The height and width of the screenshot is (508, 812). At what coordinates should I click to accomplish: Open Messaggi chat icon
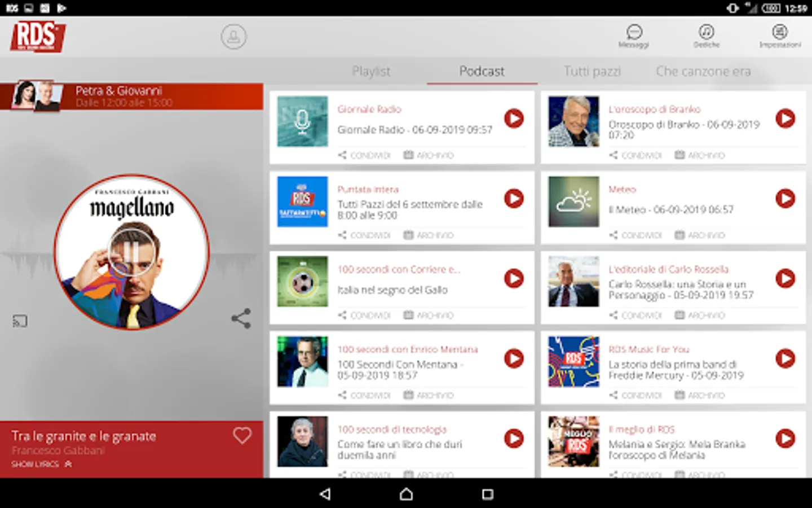click(634, 36)
